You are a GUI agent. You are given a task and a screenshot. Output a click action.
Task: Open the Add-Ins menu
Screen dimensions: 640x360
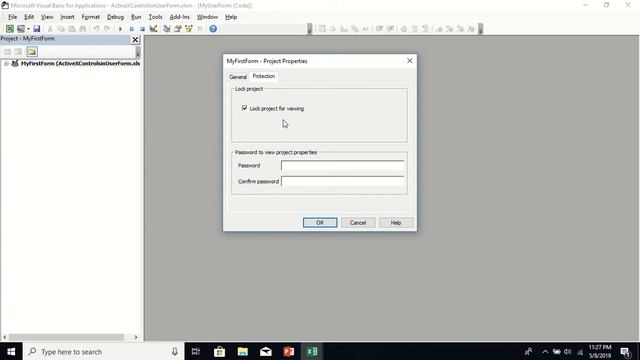click(180, 17)
